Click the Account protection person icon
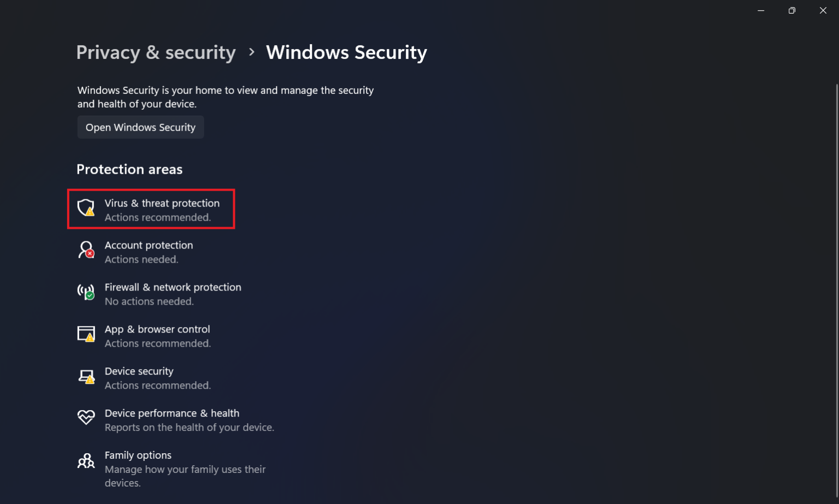This screenshot has width=839, height=504. tap(86, 250)
